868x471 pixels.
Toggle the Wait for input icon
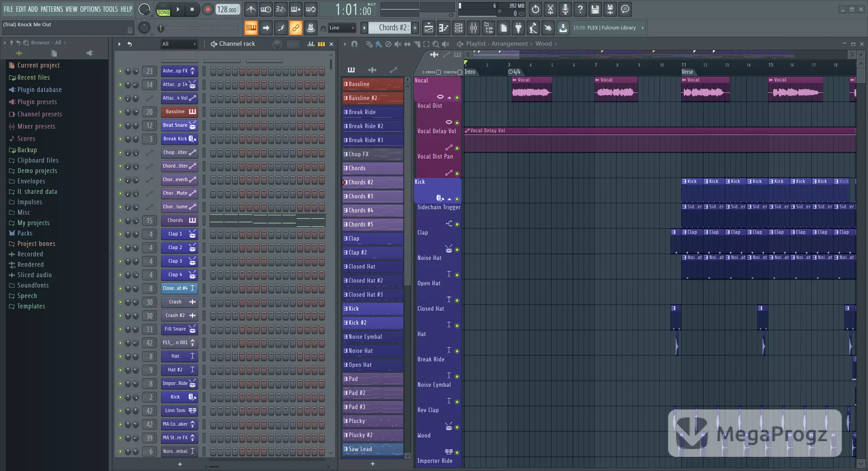(x=266, y=9)
